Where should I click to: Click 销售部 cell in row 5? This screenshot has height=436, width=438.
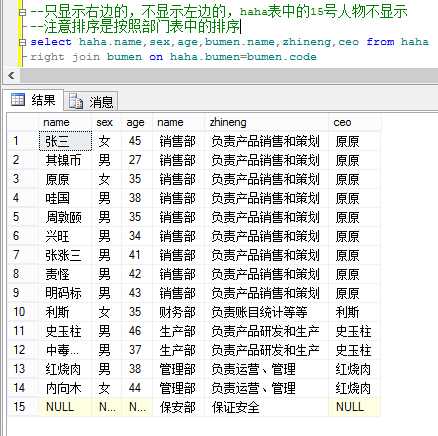tap(179, 217)
